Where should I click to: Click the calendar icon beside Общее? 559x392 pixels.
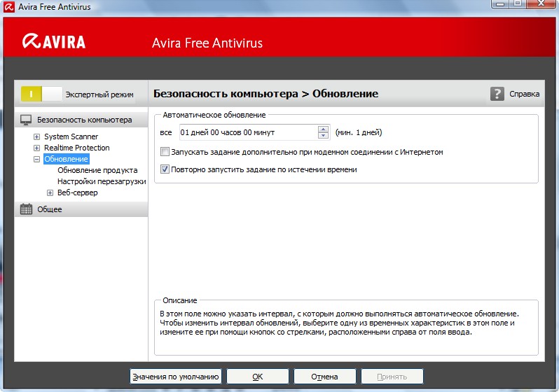point(26,209)
